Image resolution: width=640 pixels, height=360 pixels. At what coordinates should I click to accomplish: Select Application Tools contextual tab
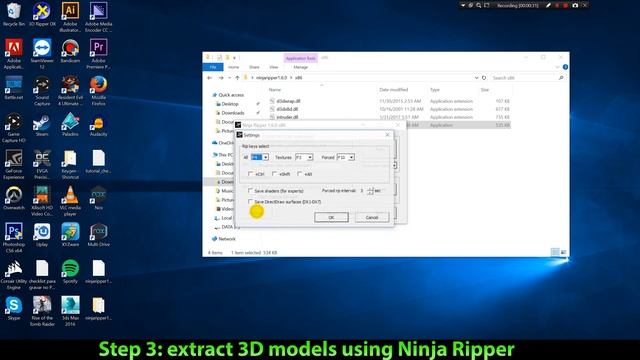pyautogui.click(x=300, y=58)
